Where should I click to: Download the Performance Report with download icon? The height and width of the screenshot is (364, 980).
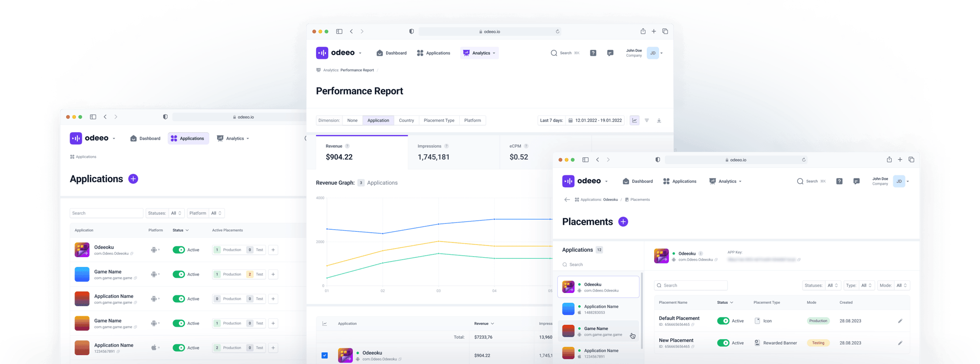(659, 121)
